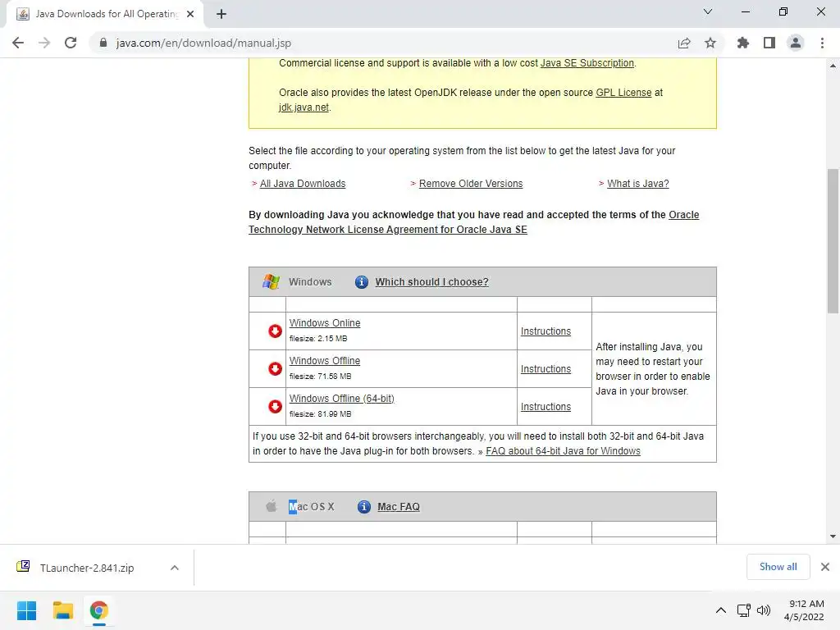Click the padlock site info icon
Image resolution: width=840 pixels, height=630 pixels.
coord(103,43)
